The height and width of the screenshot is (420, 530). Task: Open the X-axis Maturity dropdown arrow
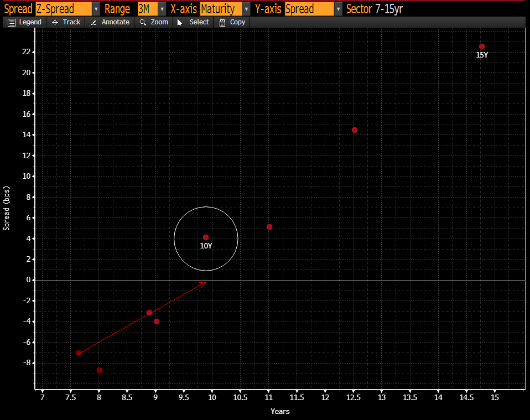click(x=246, y=9)
